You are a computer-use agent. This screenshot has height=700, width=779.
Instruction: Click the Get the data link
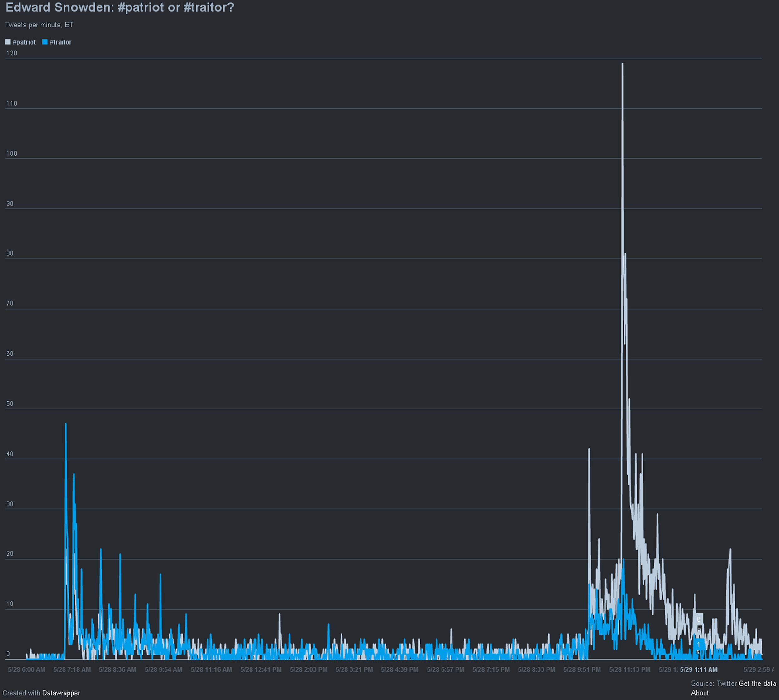point(757,683)
